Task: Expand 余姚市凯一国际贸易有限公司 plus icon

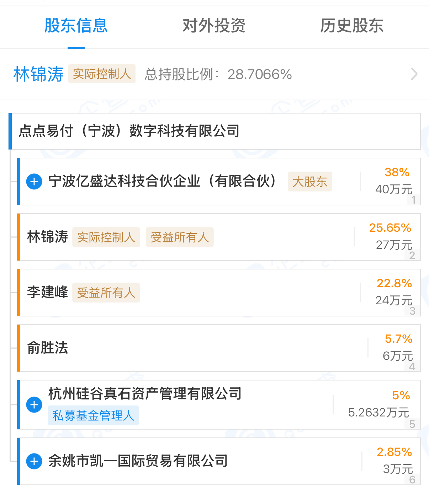Action: (x=34, y=461)
